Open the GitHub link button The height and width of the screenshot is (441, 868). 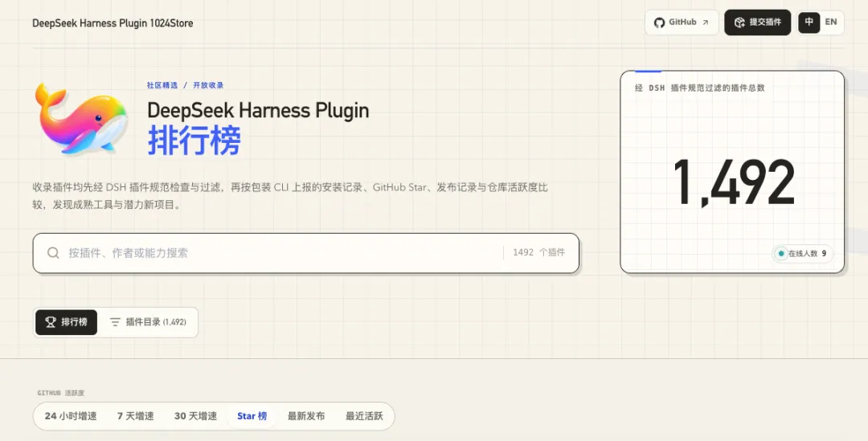[682, 22]
